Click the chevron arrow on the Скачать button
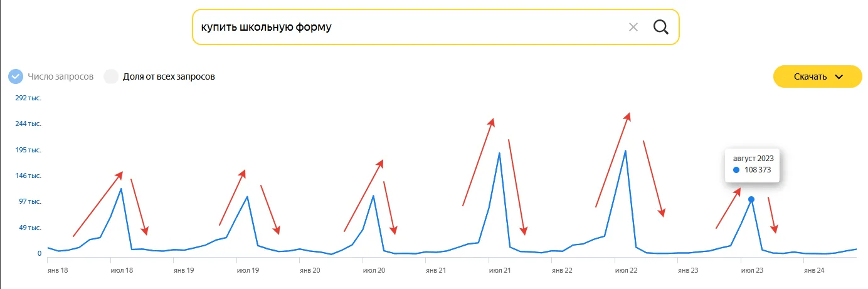This screenshot has width=868, height=289. tap(839, 77)
